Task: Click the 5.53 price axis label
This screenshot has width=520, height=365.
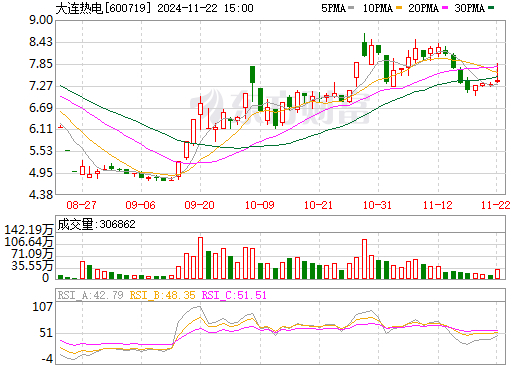Action: (x=41, y=151)
